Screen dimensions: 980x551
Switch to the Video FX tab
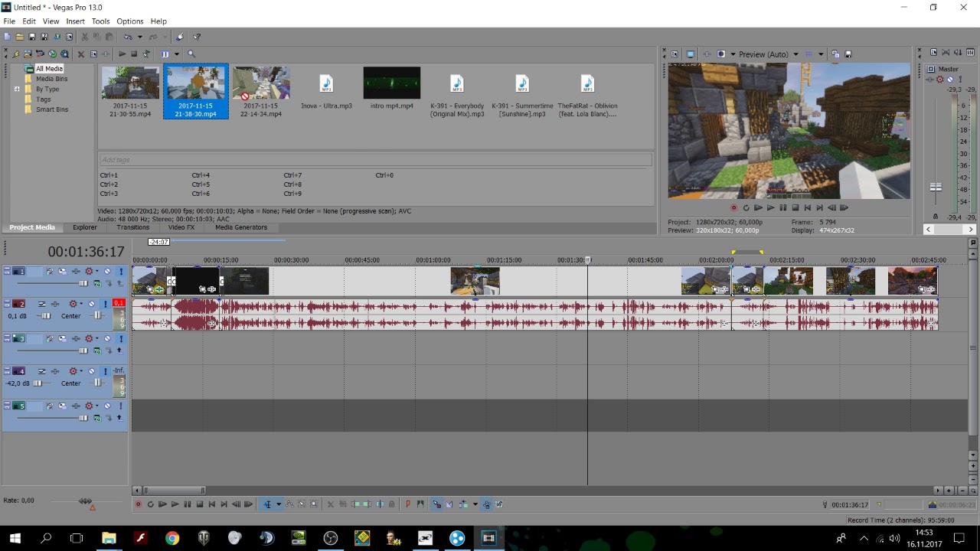(x=181, y=227)
